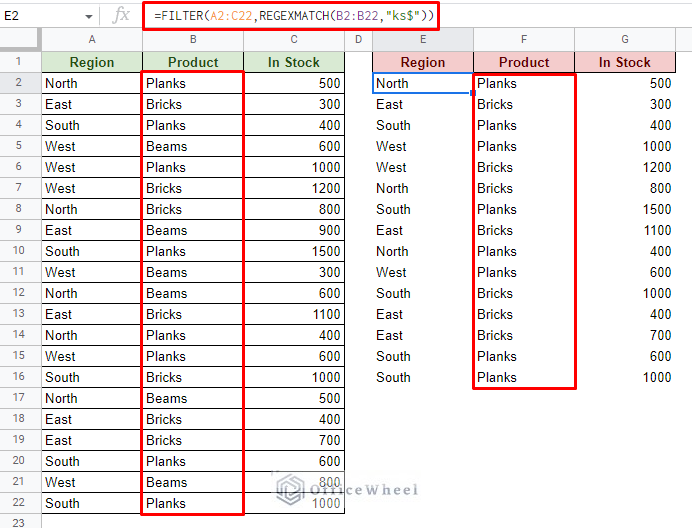Screen dimensions: 692x528
Task: Click the green Product header cell B1
Action: click(193, 62)
